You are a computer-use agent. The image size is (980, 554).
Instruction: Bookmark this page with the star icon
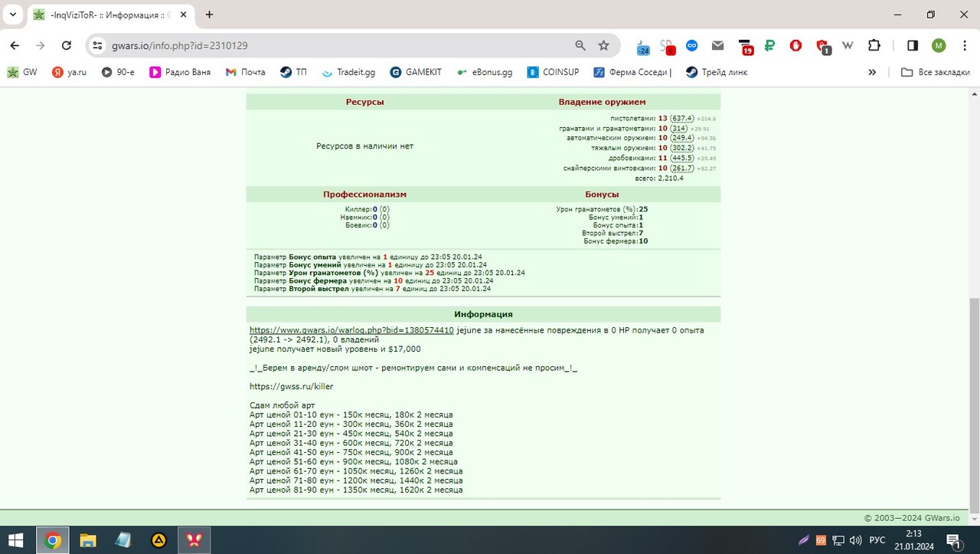coord(603,46)
